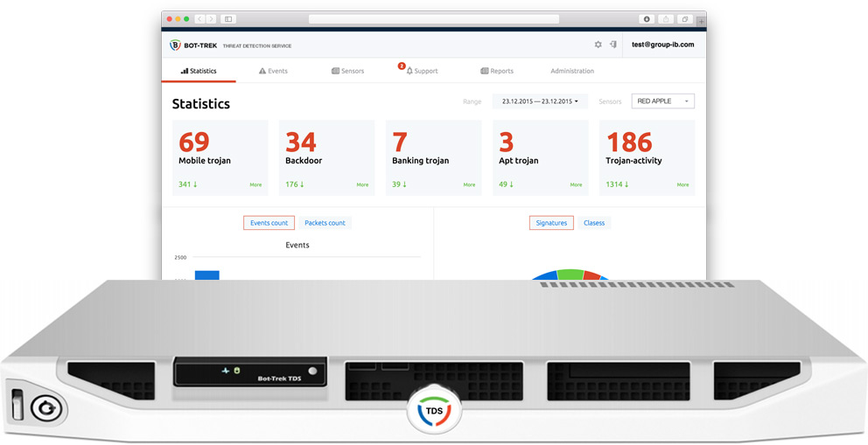Open the Sensors tab
Screen dimensions: 868x445
(x=347, y=71)
